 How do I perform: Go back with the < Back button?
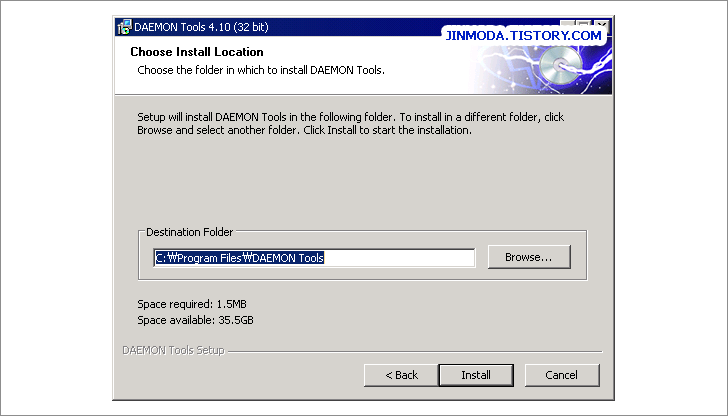401,375
